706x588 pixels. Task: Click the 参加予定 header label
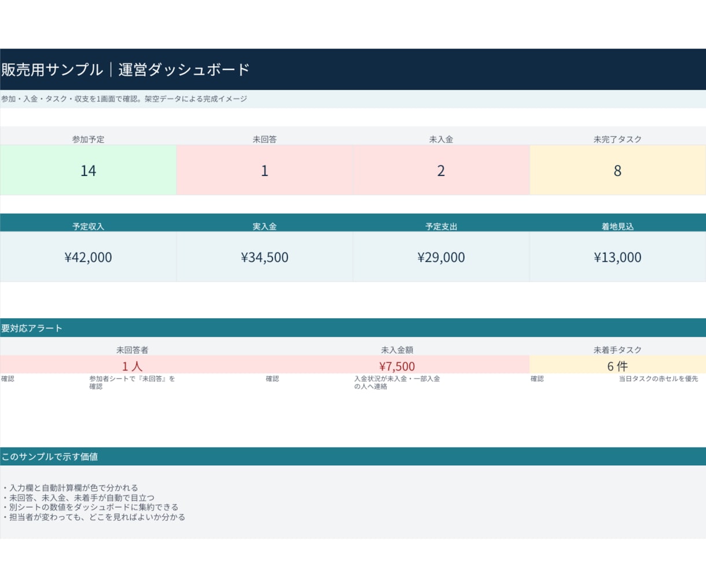[x=88, y=139]
